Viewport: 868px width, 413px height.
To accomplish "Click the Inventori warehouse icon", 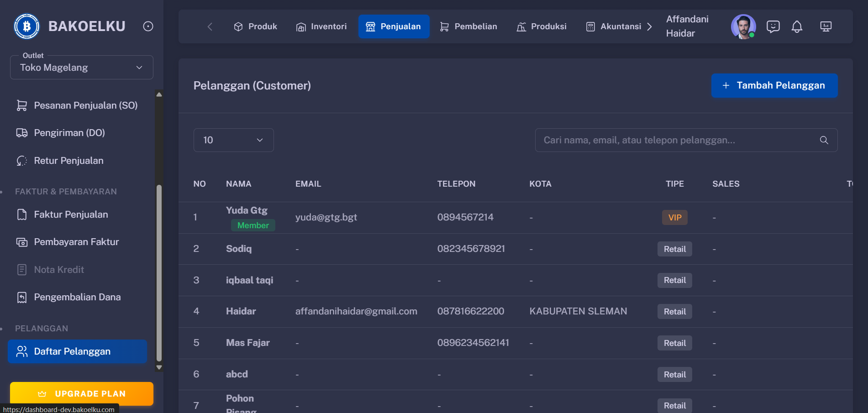I will [301, 26].
